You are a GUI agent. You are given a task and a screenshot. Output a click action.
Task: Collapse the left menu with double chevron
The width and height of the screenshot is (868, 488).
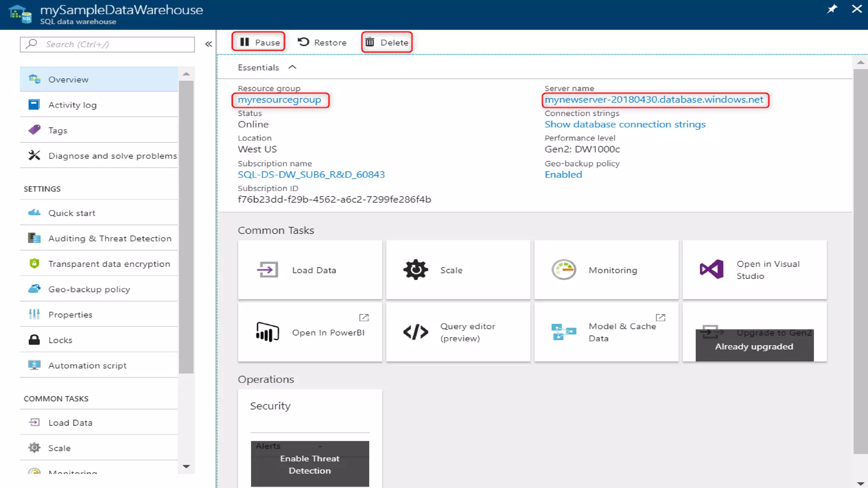pyautogui.click(x=209, y=44)
